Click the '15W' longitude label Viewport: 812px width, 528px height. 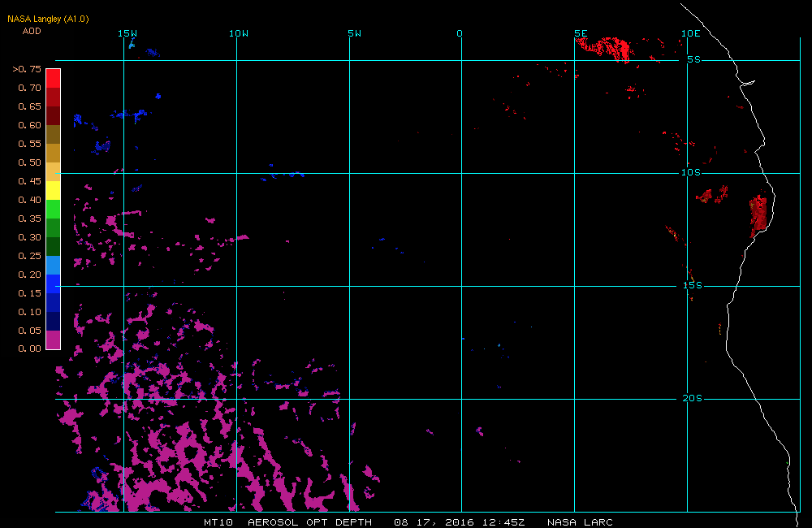point(127,33)
